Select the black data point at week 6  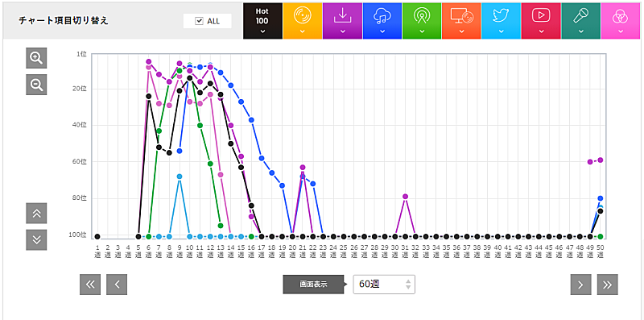coord(149,96)
